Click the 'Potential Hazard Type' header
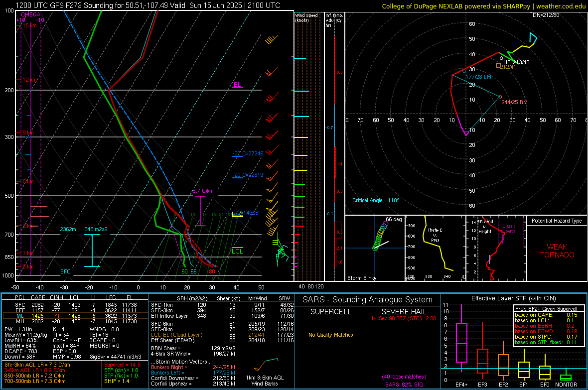The image size is (588, 390). (557, 221)
